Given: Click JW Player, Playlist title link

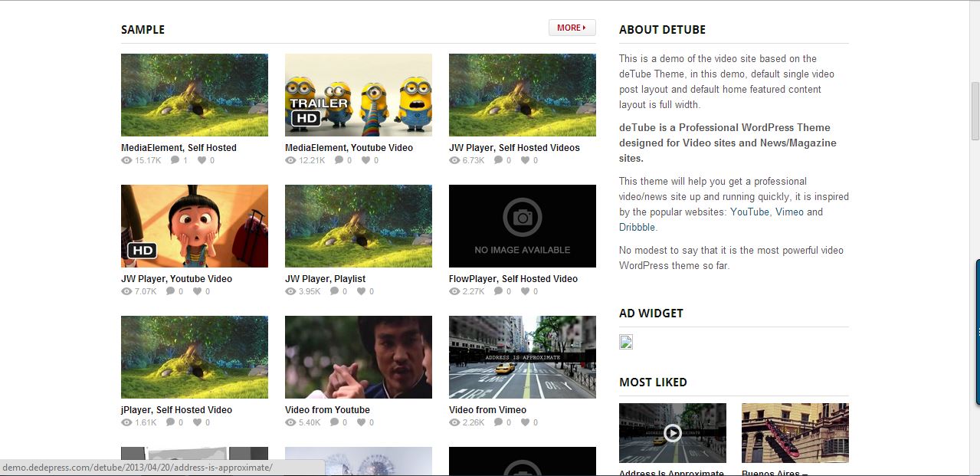Looking at the screenshot, I should 325,279.
